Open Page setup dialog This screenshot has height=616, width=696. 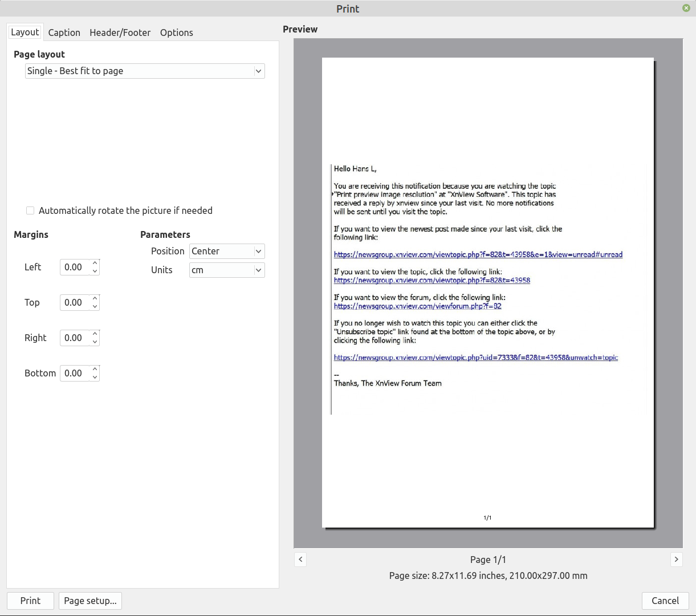[x=90, y=601]
